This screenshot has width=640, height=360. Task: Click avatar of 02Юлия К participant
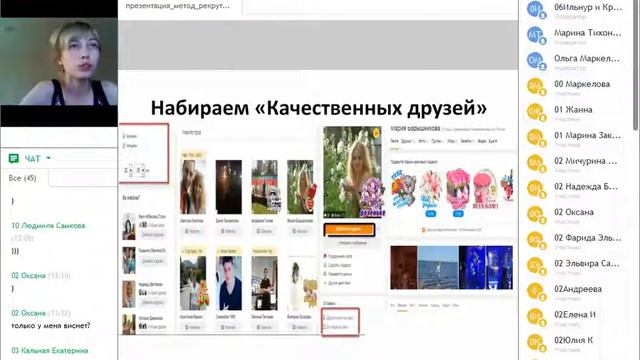pyautogui.click(x=536, y=342)
